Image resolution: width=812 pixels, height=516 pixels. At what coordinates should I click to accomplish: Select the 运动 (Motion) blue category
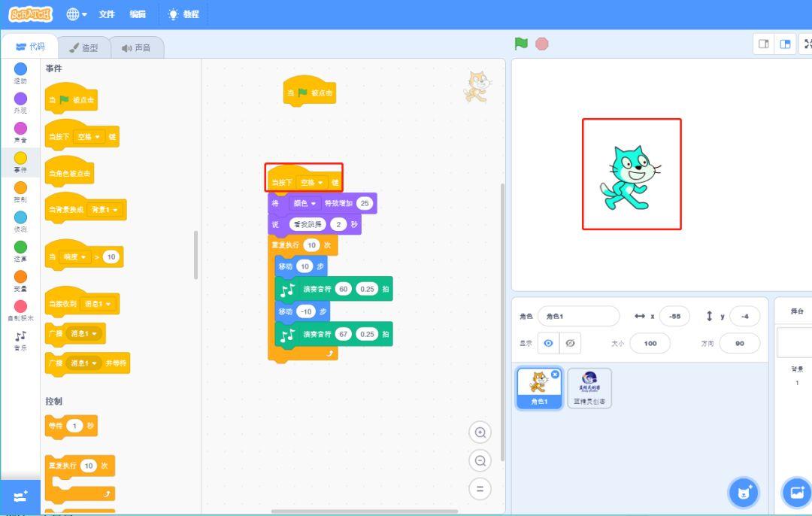pyautogui.click(x=20, y=73)
